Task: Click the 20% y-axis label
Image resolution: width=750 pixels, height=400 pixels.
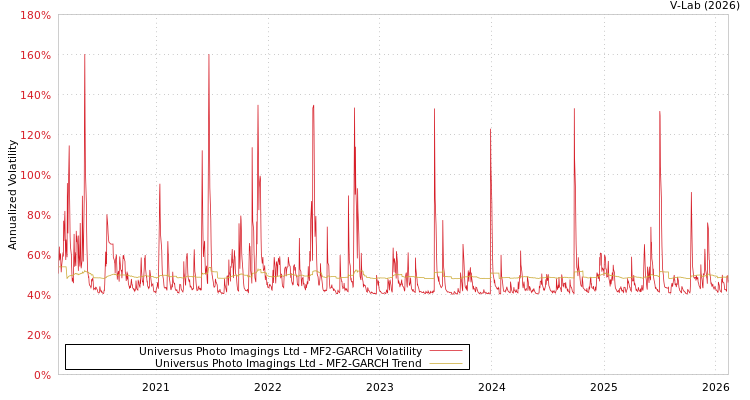Action: pos(39,335)
